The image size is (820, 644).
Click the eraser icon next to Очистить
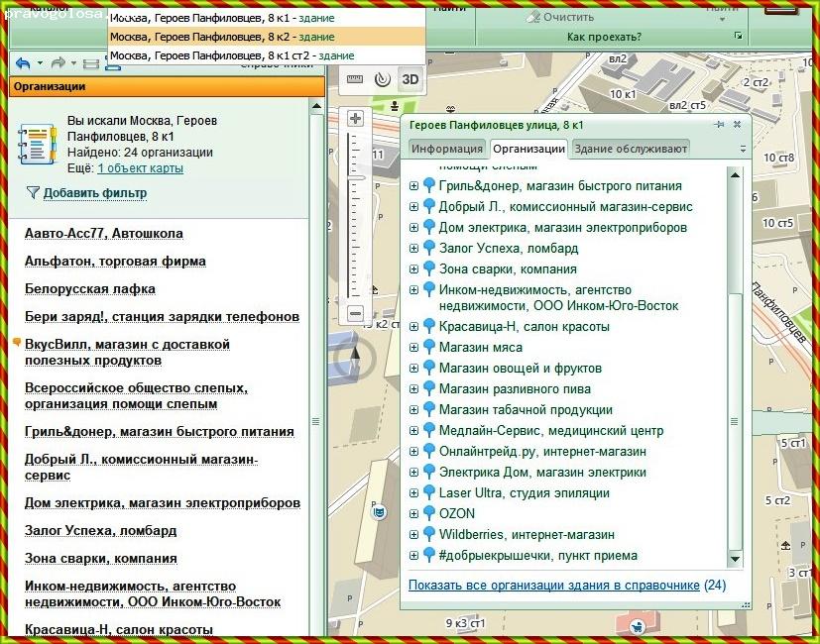532,17
